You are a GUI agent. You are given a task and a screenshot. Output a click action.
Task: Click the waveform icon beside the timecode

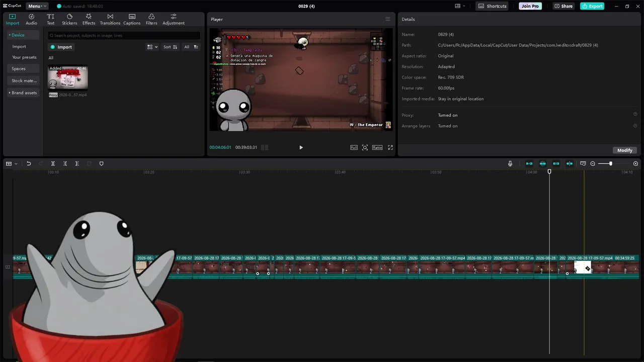[x=265, y=147]
